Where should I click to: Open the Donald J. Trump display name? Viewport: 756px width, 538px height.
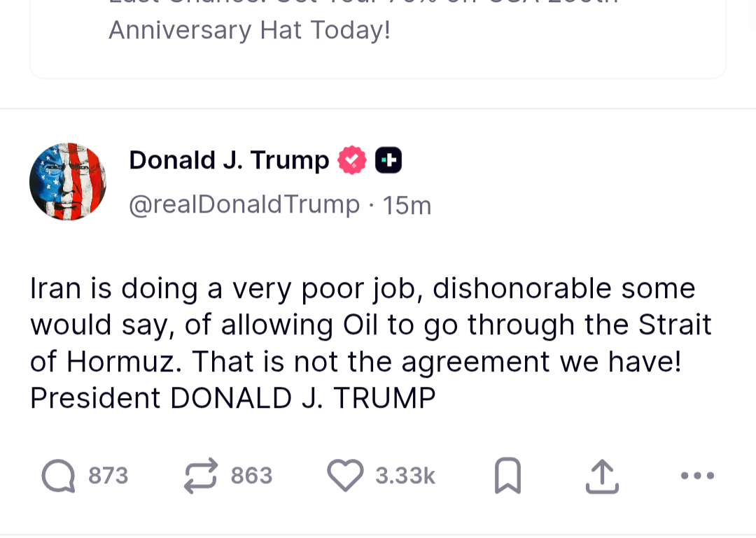229,160
